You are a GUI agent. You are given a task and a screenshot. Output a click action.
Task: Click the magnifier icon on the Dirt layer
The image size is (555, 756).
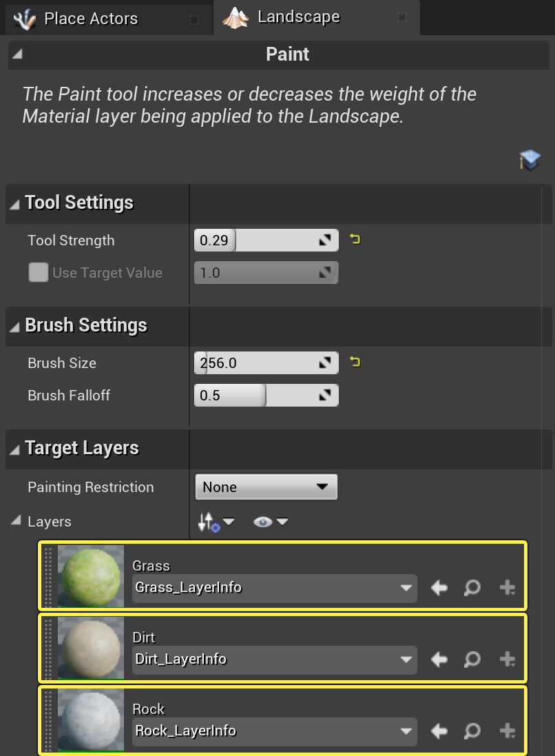[x=472, y=660]
